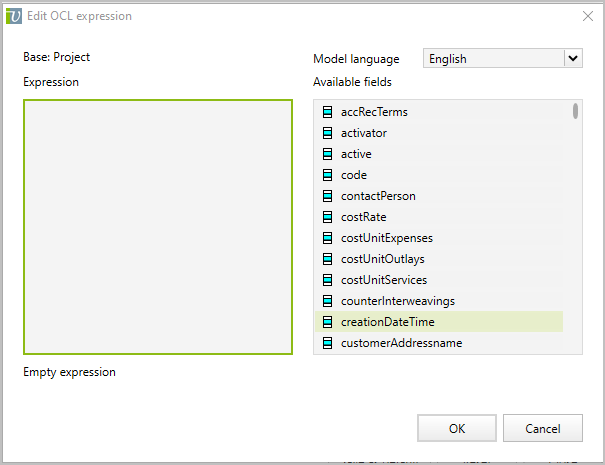Click the icon beside contactPerson
605x465 pixels.
(x=327, y=196)
